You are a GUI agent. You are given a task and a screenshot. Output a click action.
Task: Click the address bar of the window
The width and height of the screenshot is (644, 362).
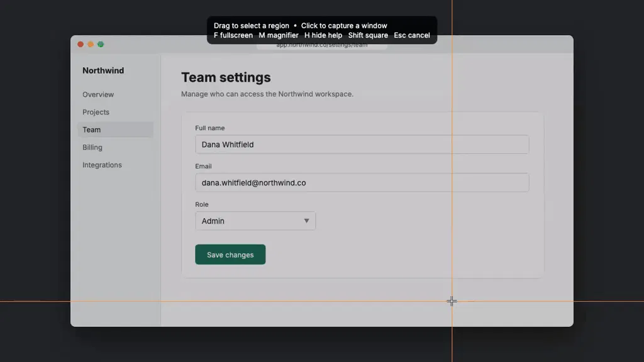click(322, 45)
